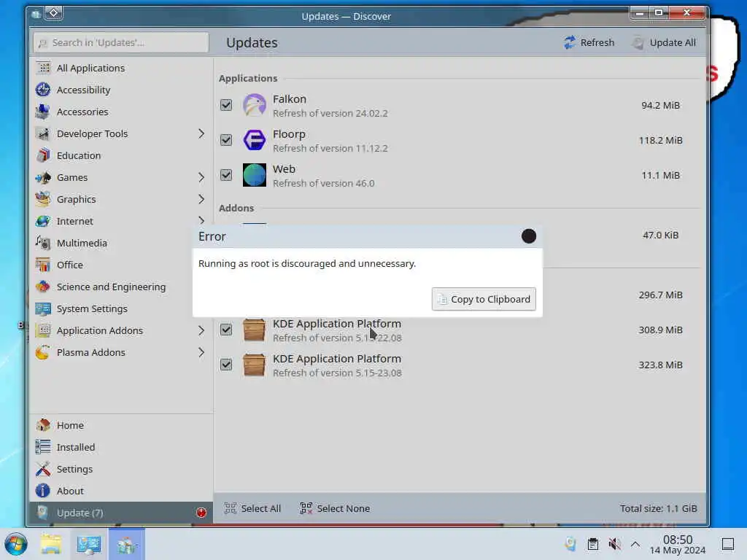The image size is (747, 560).
Task: Show hidden system tray icons arrow
Action: [x=635, y=544]
